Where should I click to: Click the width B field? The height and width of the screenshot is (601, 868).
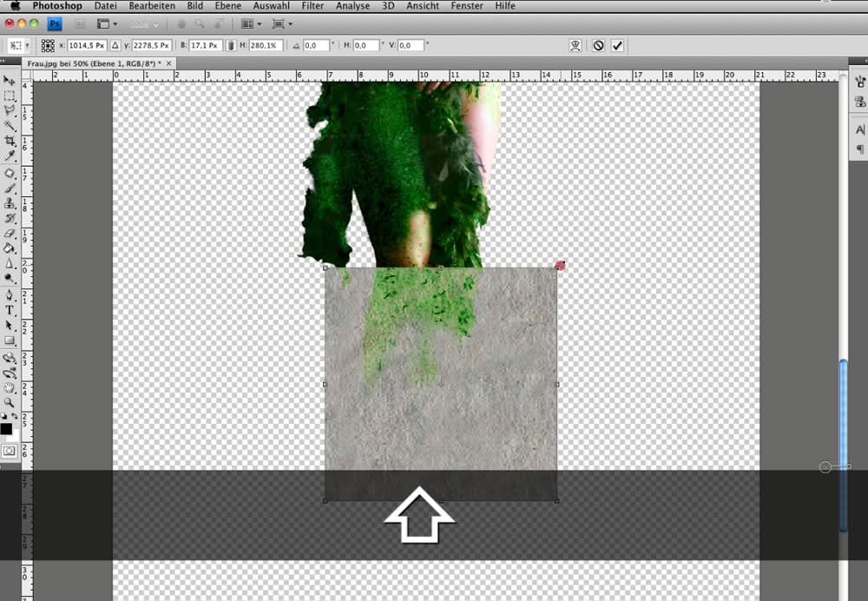click(206, 45)
